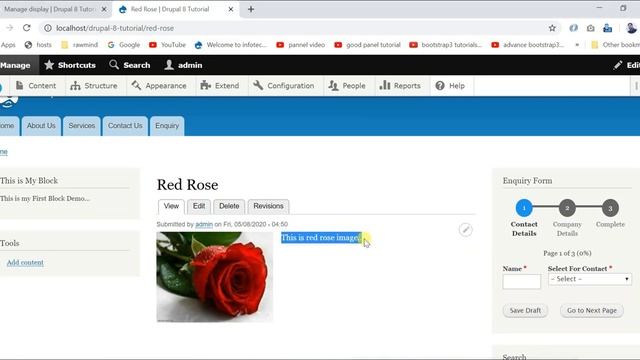The height and width of the screenshot is (360, 640).
Task: Click 'Page 1 of 3 (0%)' text
Action: point(567,253)
